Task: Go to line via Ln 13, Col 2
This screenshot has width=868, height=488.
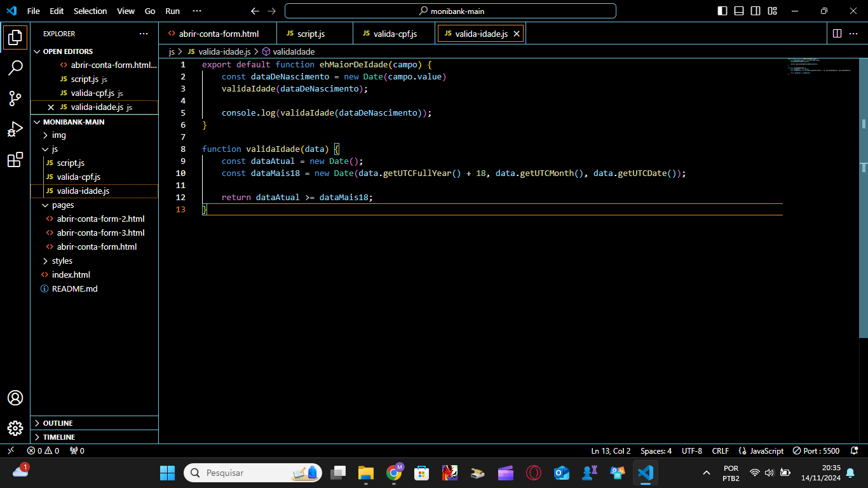Action: pos(611,451)
